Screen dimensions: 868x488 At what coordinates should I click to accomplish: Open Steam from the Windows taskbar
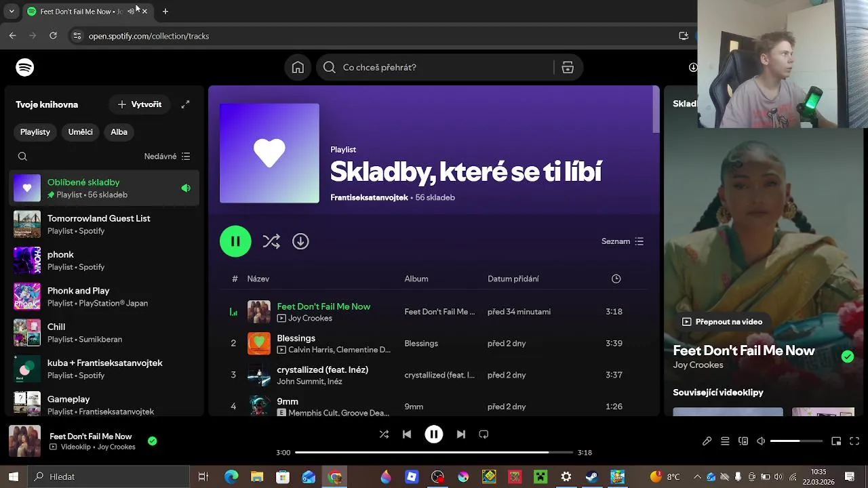tap(591, 477)
